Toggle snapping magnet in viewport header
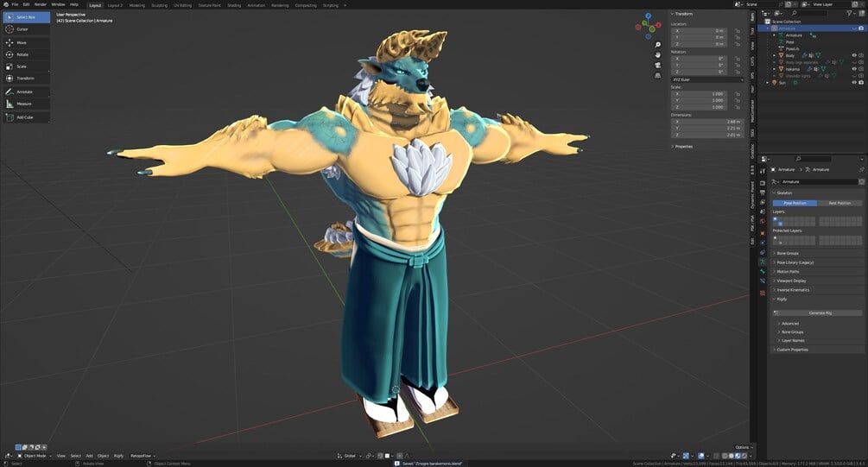868x467 pixels. click(380, 456)
